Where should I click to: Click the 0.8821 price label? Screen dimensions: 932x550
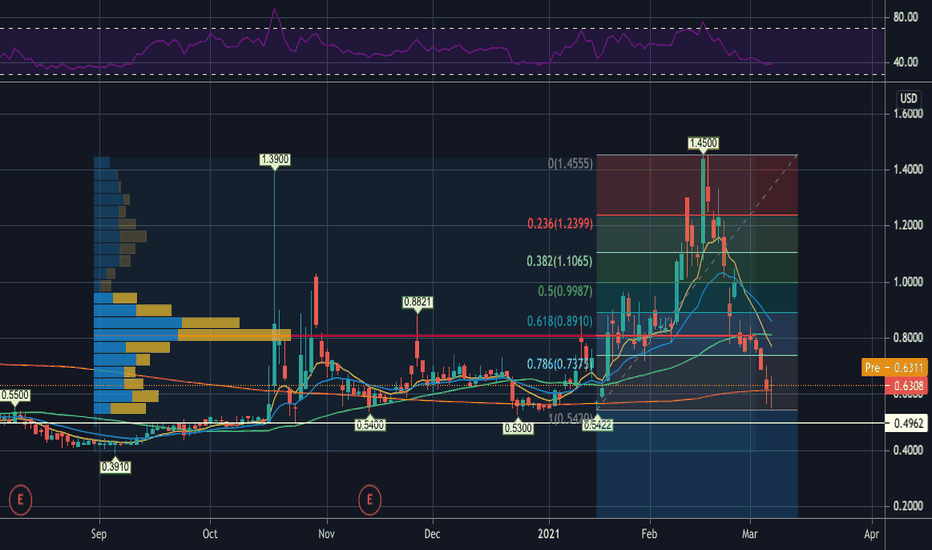[x=417, y=302]
